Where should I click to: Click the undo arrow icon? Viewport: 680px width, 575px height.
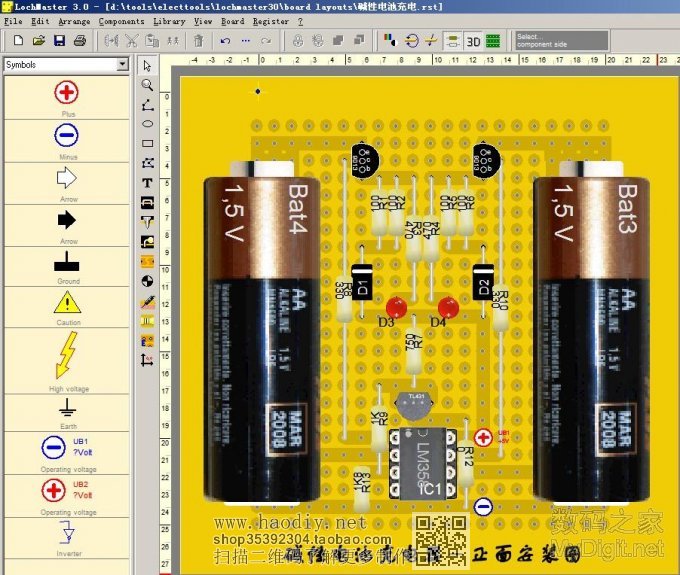(224, 41)
